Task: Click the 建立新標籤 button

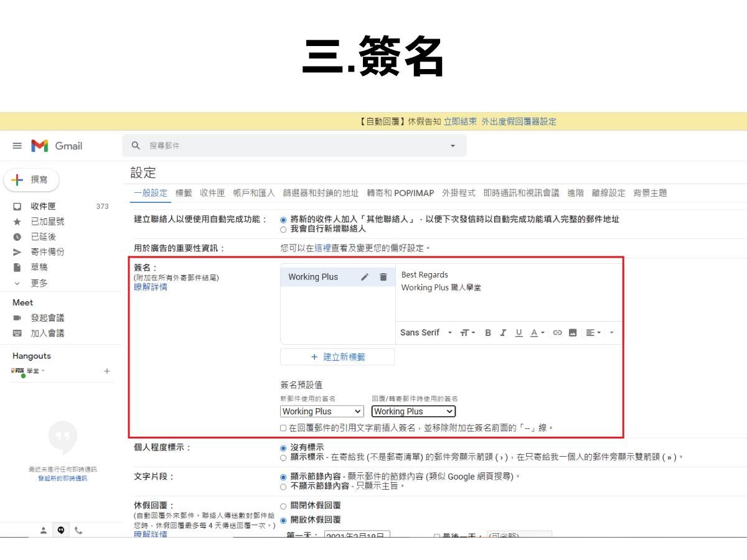Action: 337,357
